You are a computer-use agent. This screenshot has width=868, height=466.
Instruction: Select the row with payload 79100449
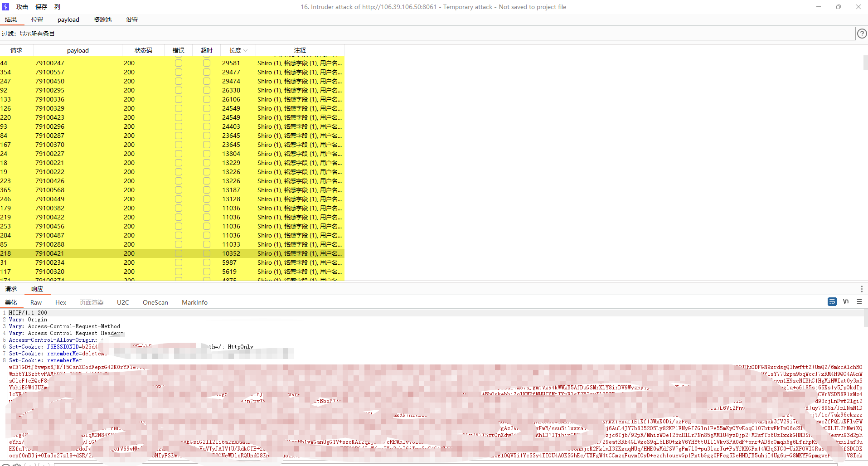(x=172, y=199)
